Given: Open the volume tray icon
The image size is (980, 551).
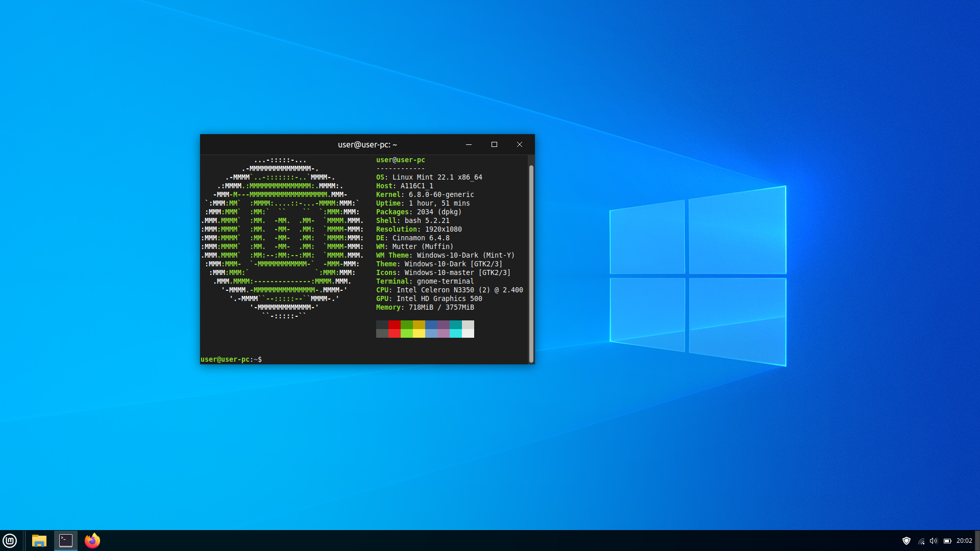Looking at the screenshot, I should (x=934, y=541).
